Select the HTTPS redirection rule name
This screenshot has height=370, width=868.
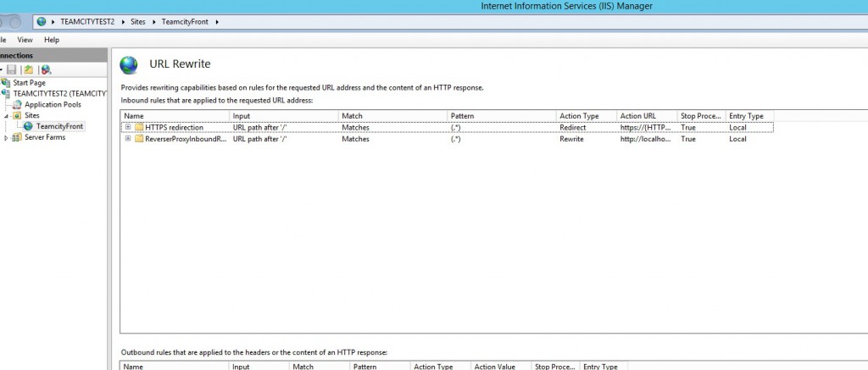click(174, 128)
